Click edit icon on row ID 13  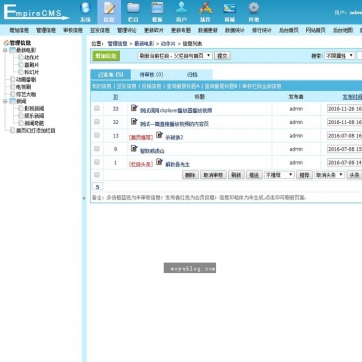tap(159, 135)
